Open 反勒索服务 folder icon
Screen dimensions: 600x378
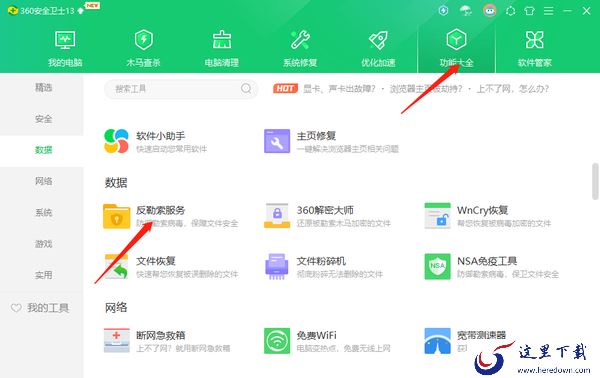click(116, 216)
